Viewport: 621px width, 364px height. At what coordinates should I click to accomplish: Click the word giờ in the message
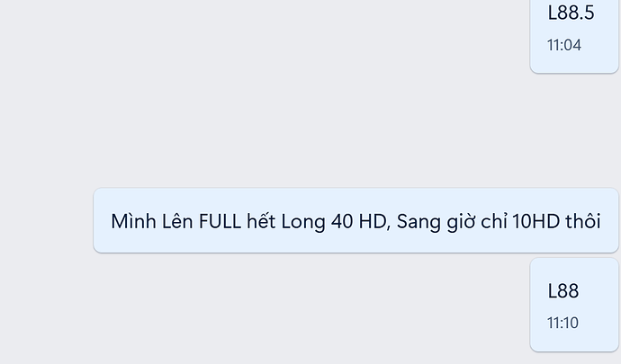[x=463, y=222]
